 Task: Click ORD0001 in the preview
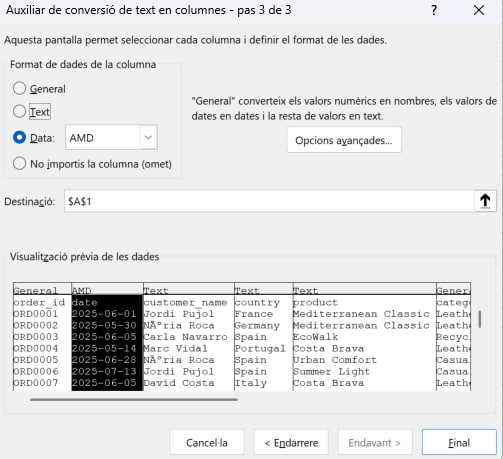(x=35, y=314)
